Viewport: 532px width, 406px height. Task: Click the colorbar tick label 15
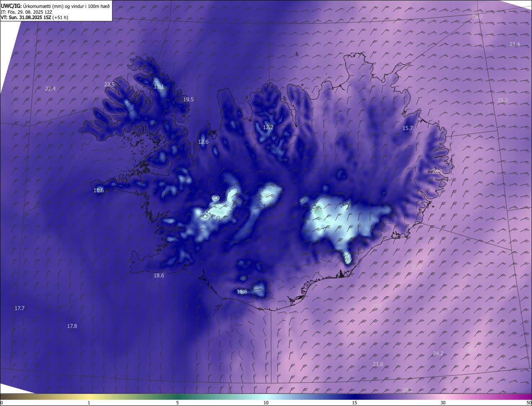355,403
